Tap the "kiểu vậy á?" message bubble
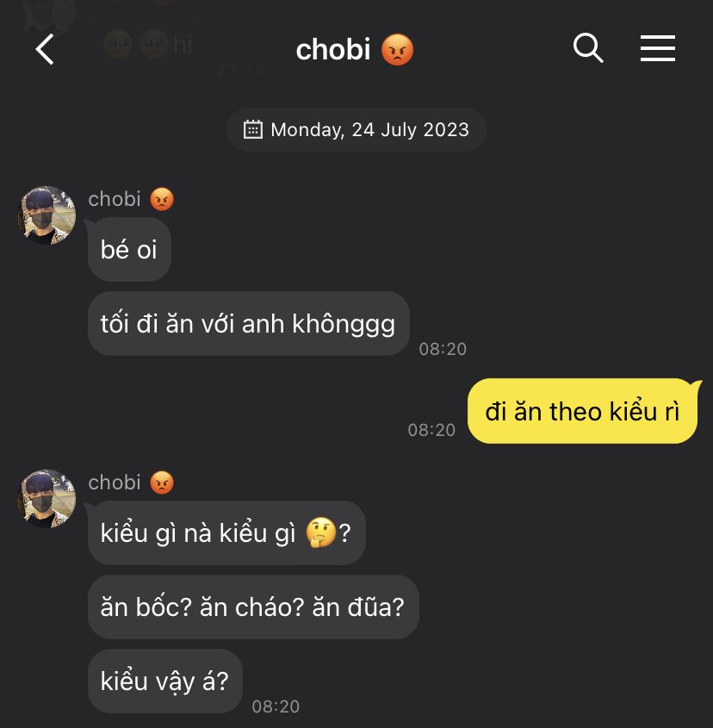The height and width of the screenshot is (728, 713). click(164, 681)
